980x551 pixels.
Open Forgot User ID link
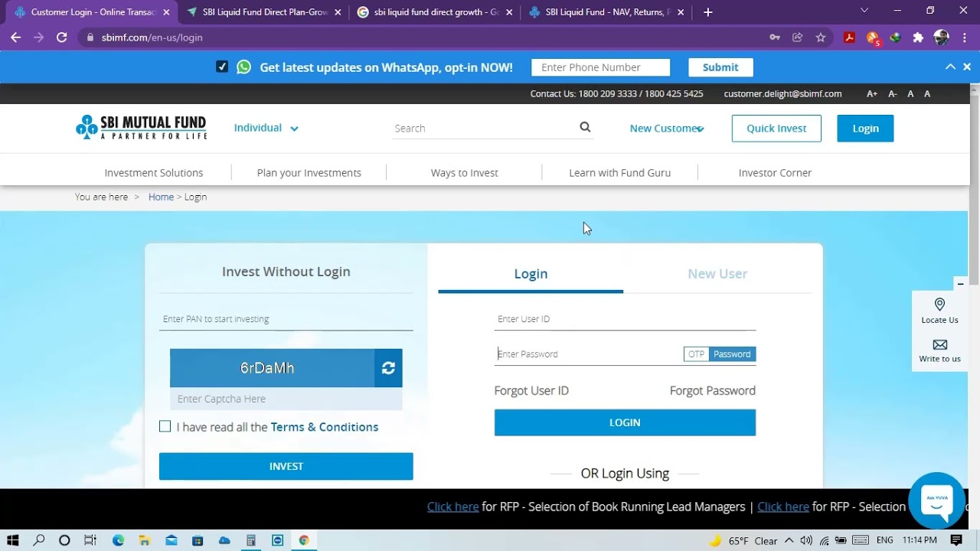click(531, 390)
